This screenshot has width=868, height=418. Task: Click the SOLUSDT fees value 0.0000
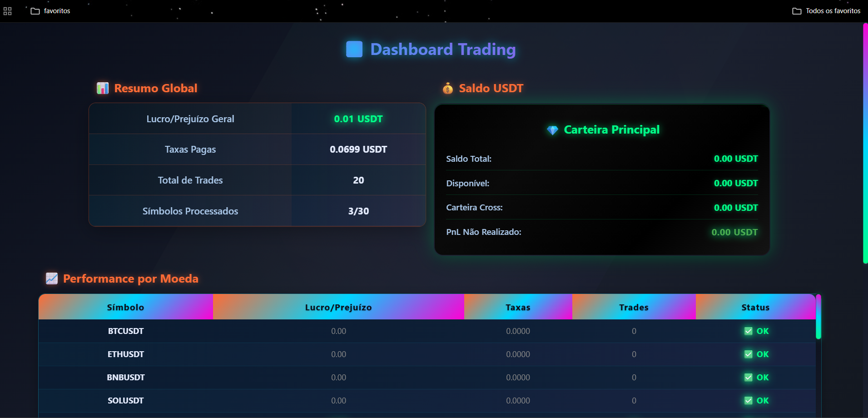pos(518,401)
